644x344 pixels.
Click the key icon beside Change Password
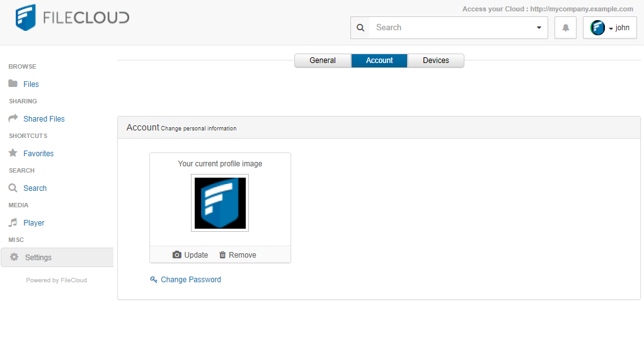tap(154, 280)
